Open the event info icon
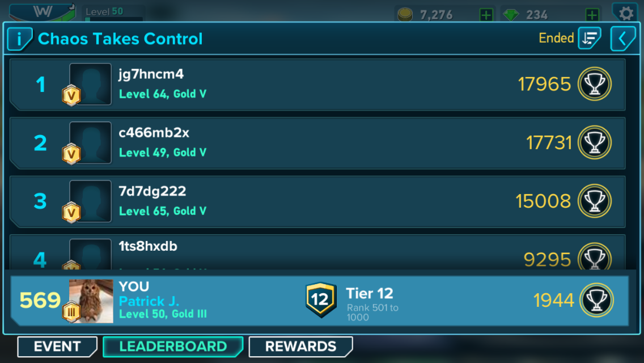 pos(19,39)
